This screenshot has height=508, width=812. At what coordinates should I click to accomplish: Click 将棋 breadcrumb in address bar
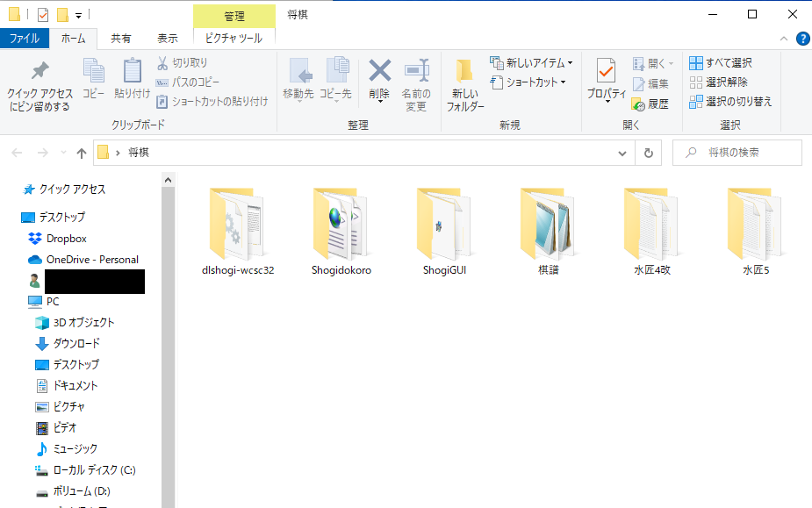(139, 153)
